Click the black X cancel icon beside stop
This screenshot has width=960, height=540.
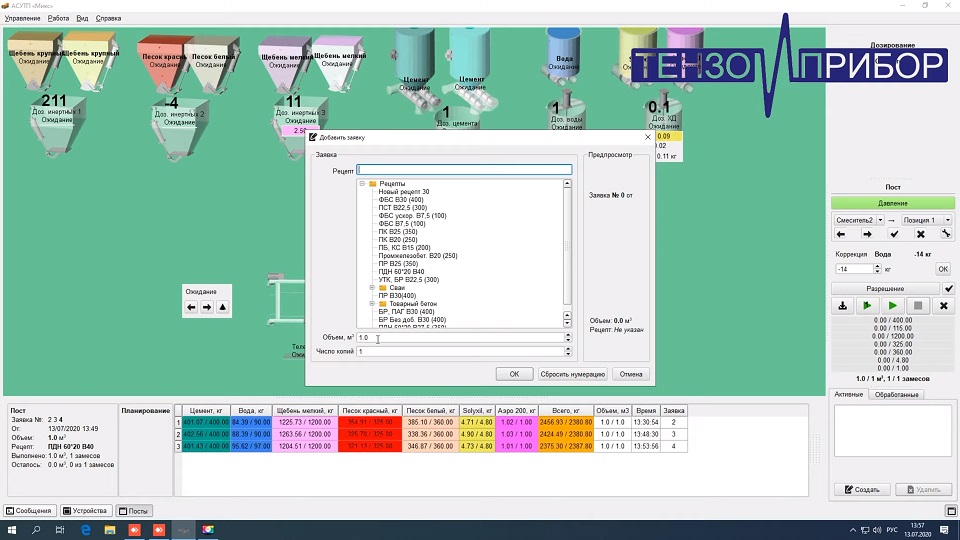[x=943, y=306]
